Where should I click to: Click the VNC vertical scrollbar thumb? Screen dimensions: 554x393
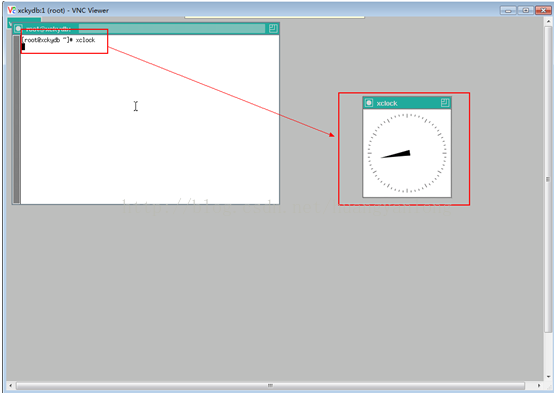[548, 180]
